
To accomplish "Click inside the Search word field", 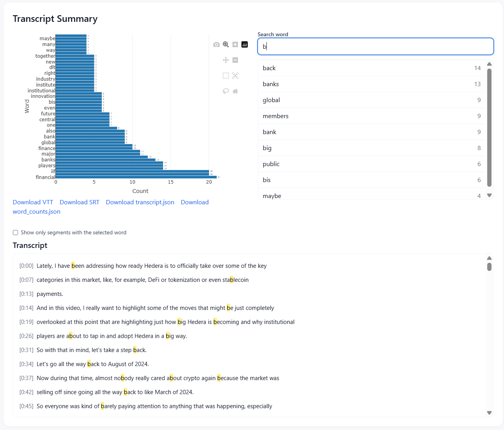I will click(x=374, y=46).
